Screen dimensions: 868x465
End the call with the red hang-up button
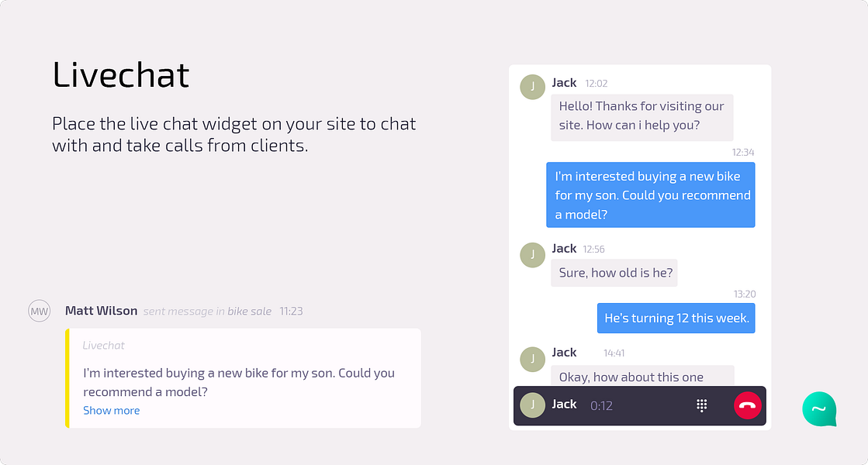(x=747, y=405)
